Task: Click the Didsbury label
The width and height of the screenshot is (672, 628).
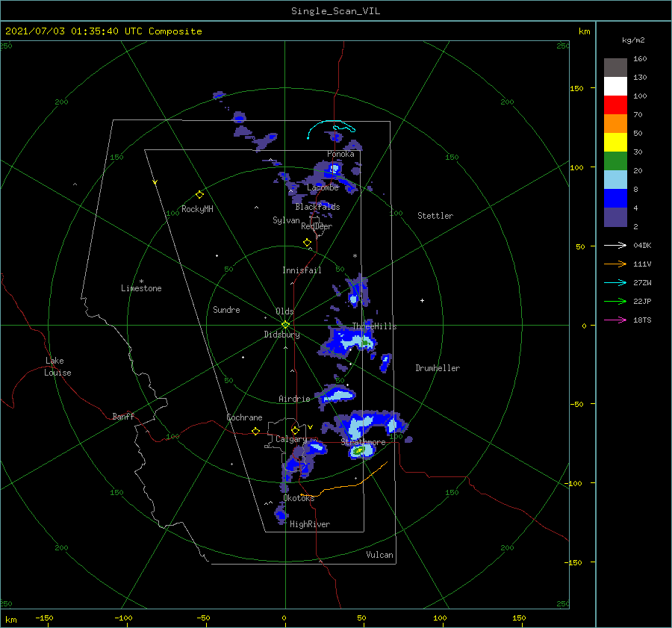Action: (x=281, y=335)
